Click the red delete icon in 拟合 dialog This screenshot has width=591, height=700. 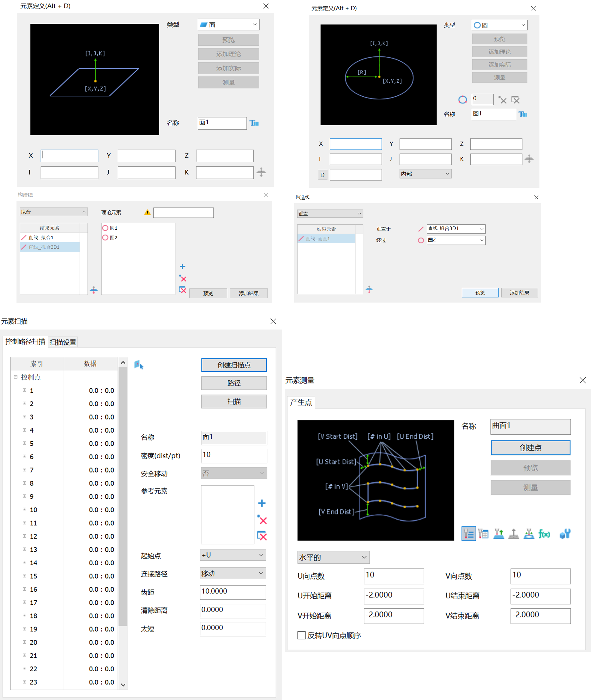point(182,278)
